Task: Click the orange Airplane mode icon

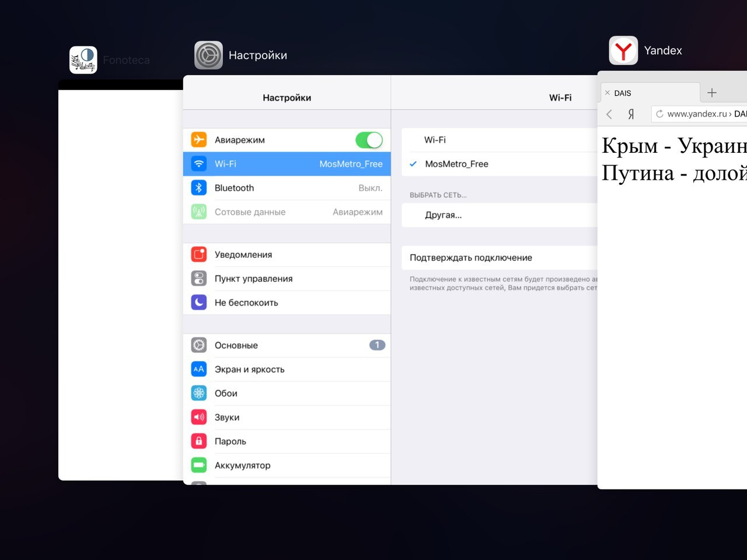Action: point(199,140)
